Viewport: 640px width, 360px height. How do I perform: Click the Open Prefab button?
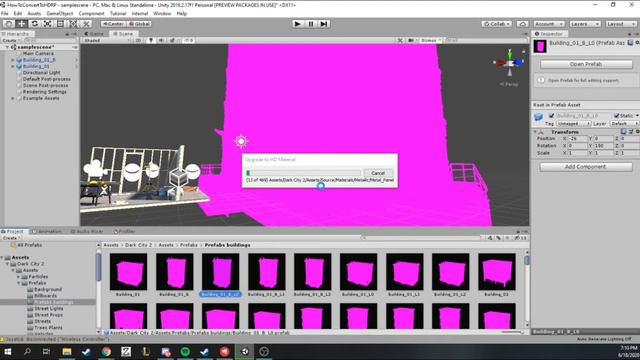pos(586,64)
